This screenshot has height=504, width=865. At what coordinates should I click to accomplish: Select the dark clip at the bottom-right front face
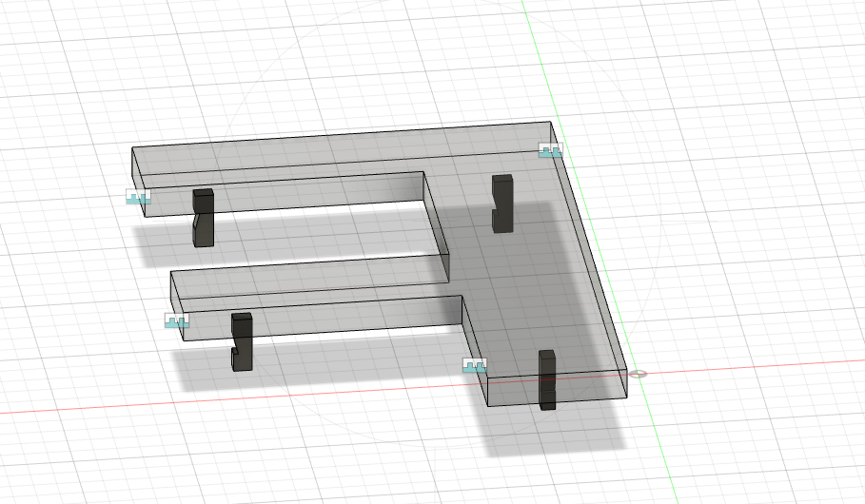tap(546, 379)
